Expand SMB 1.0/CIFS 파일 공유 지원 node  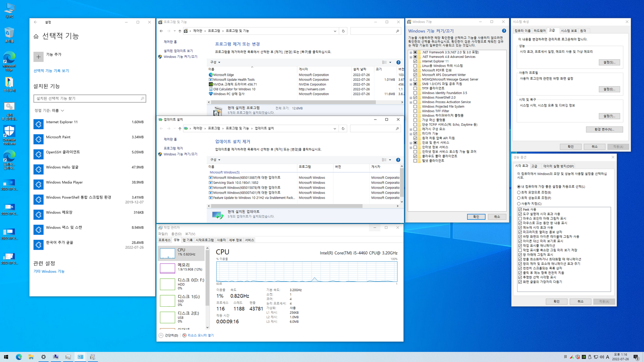411,84
